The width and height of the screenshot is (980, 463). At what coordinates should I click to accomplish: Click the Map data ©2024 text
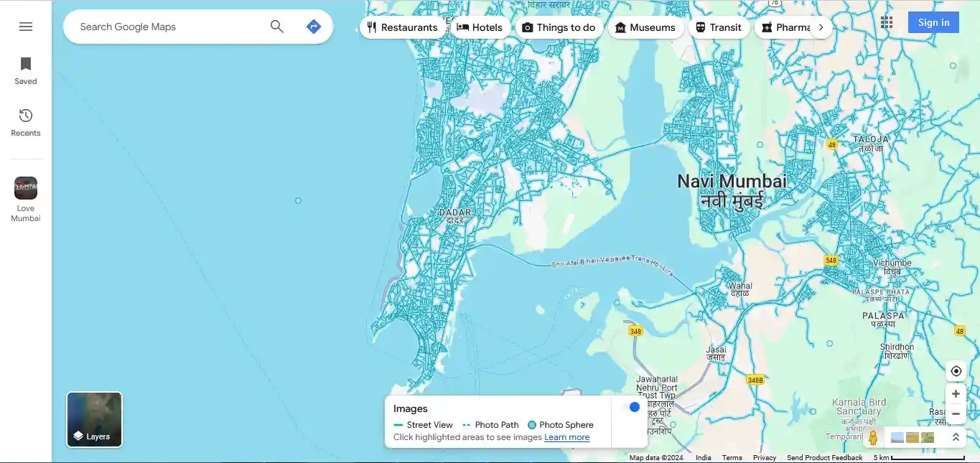[656, 458]
